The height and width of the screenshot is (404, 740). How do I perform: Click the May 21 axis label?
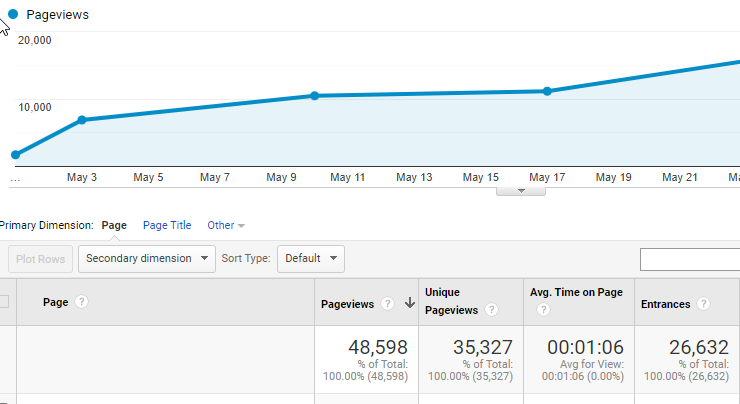(680, 177)
